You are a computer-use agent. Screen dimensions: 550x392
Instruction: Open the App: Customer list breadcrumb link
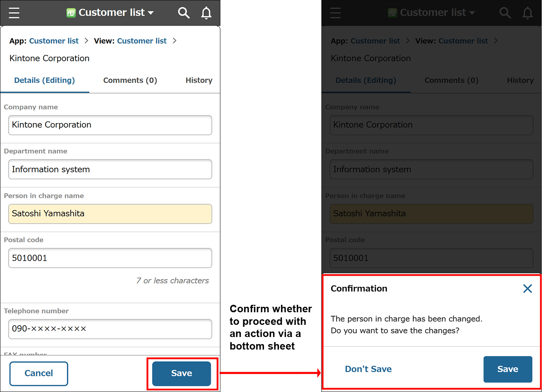(x=54, y=41)
